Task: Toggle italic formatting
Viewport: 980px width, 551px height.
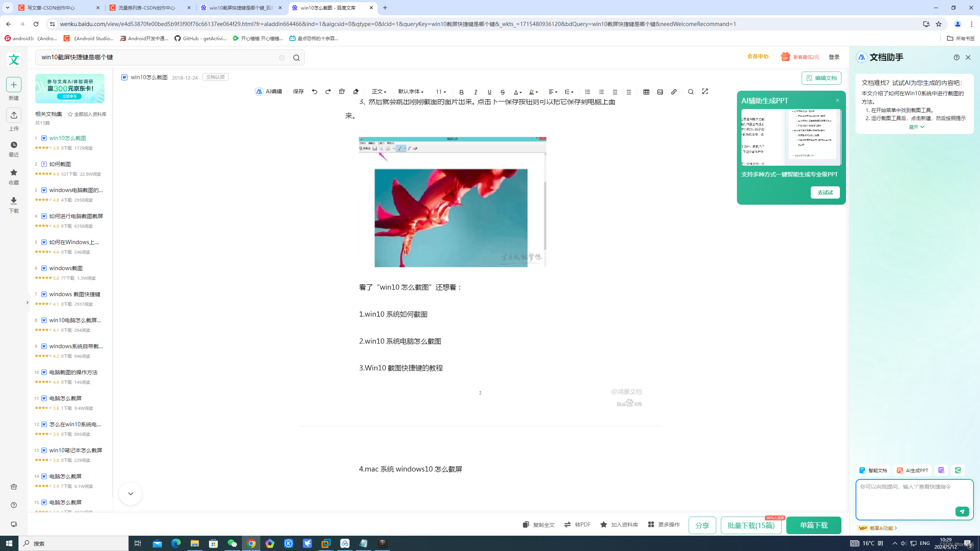Action: (475, 92)
